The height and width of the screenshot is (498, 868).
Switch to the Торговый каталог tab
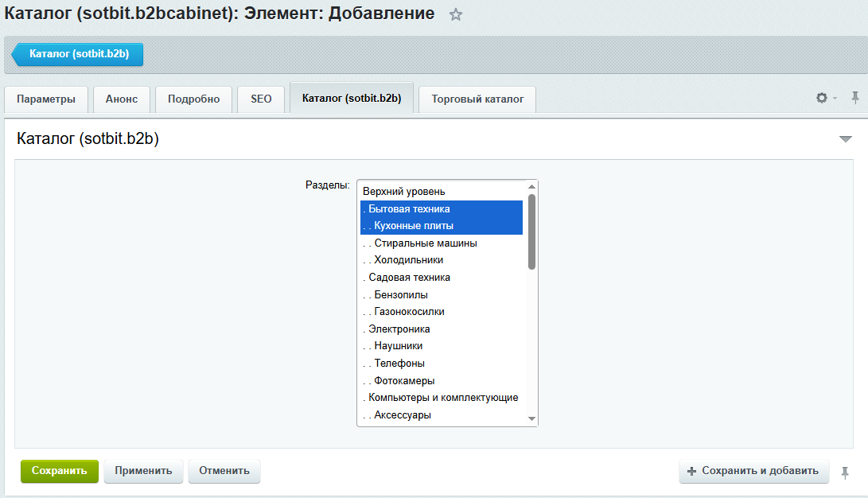click(477, 99)
